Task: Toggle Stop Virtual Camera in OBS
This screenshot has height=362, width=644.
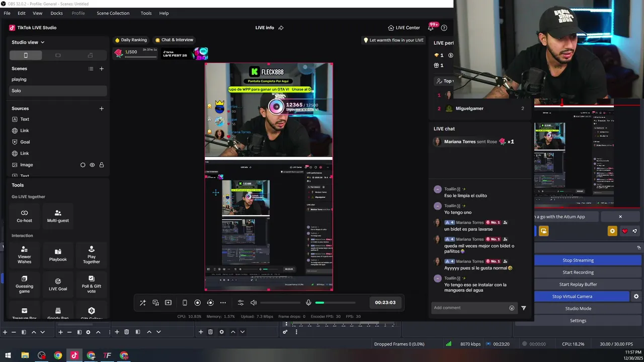Action: coord(572,297)
